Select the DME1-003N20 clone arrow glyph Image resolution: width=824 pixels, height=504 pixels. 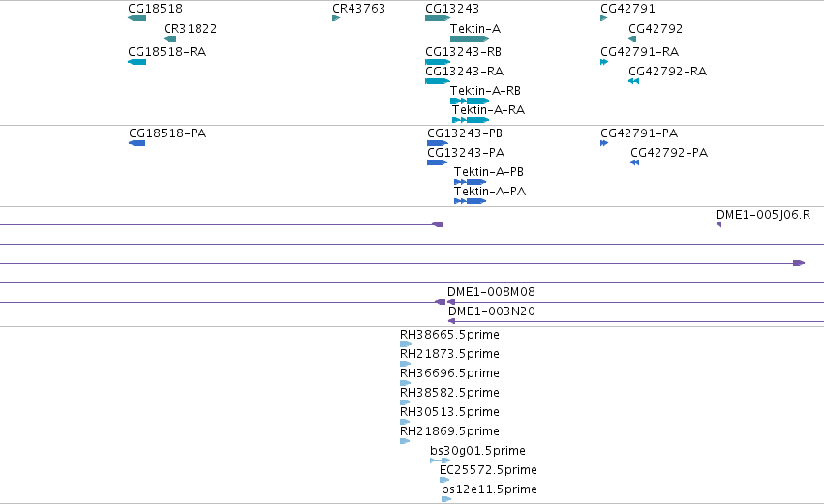tap(451, 321)
